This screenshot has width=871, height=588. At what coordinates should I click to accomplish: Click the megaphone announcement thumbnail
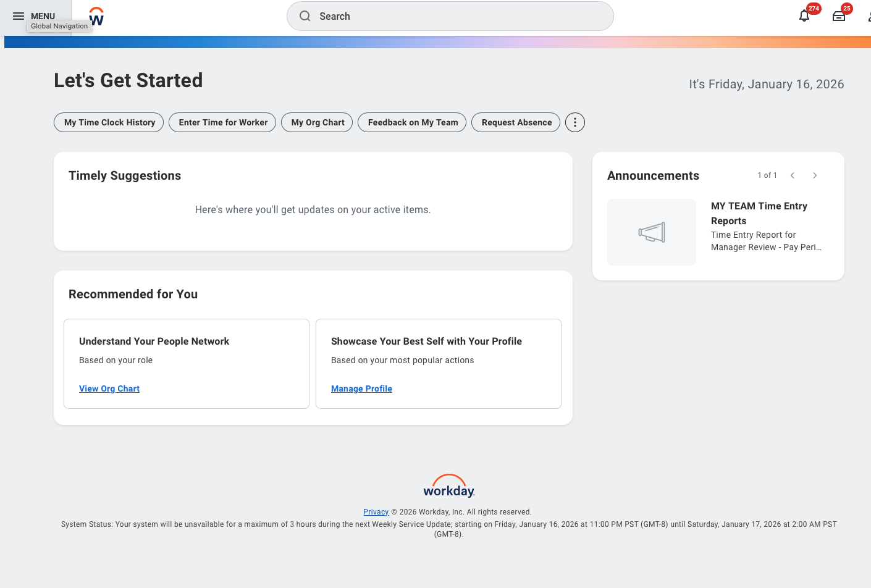click(652, 232)
